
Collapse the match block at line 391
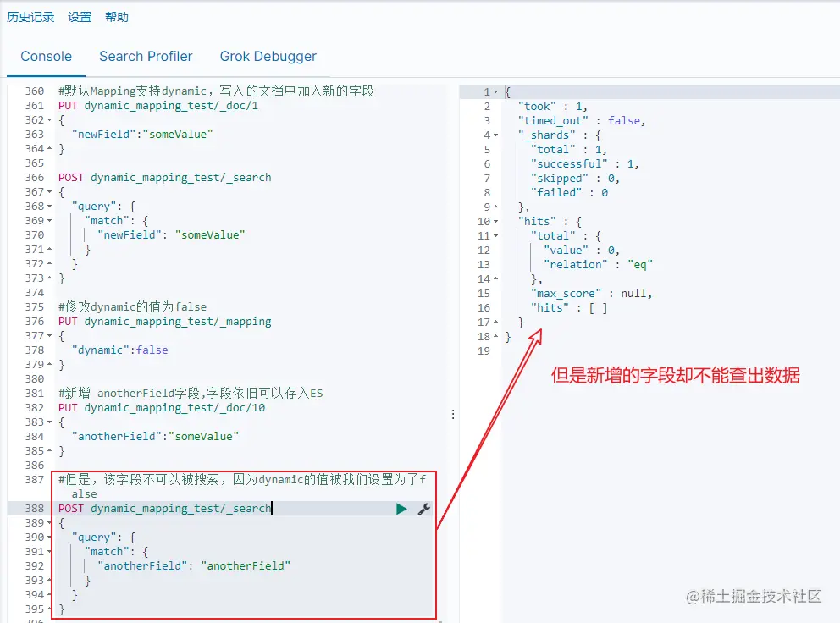49,552
